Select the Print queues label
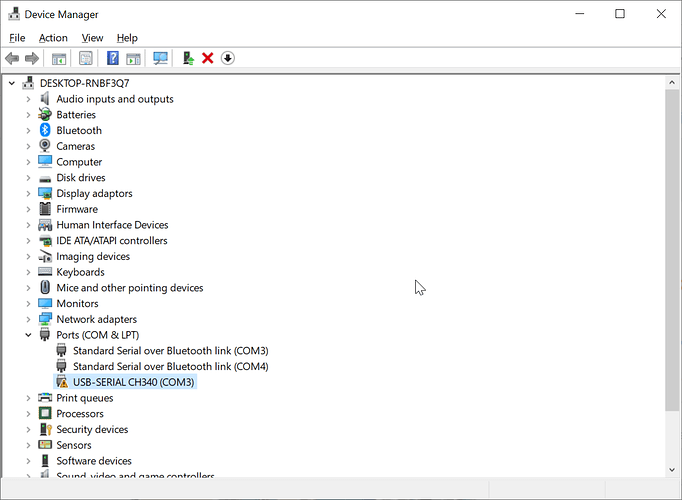The image size is (682, 500). click(85, 398)
